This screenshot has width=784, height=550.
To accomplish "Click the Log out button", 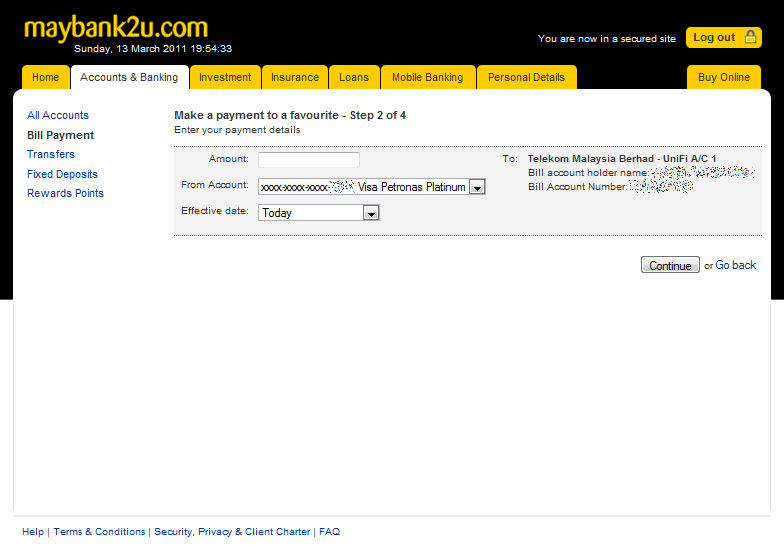I will coord(724,38).
